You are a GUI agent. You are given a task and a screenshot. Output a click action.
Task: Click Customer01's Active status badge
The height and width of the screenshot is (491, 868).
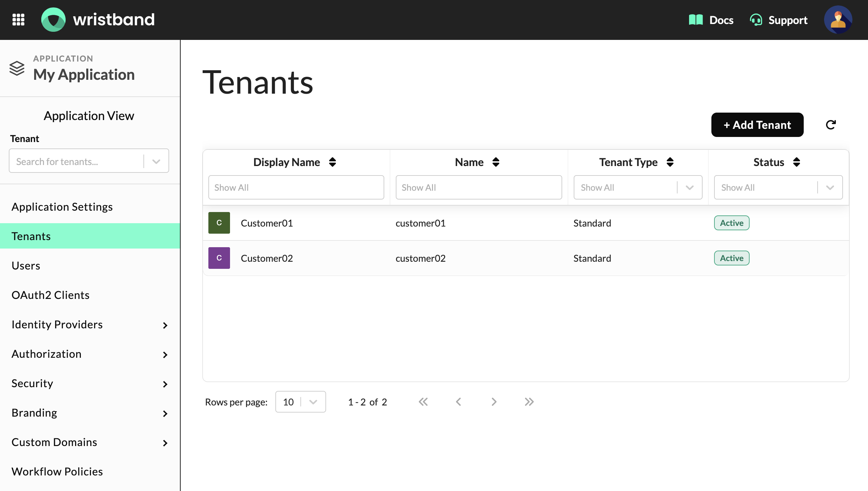coord(732,223)
